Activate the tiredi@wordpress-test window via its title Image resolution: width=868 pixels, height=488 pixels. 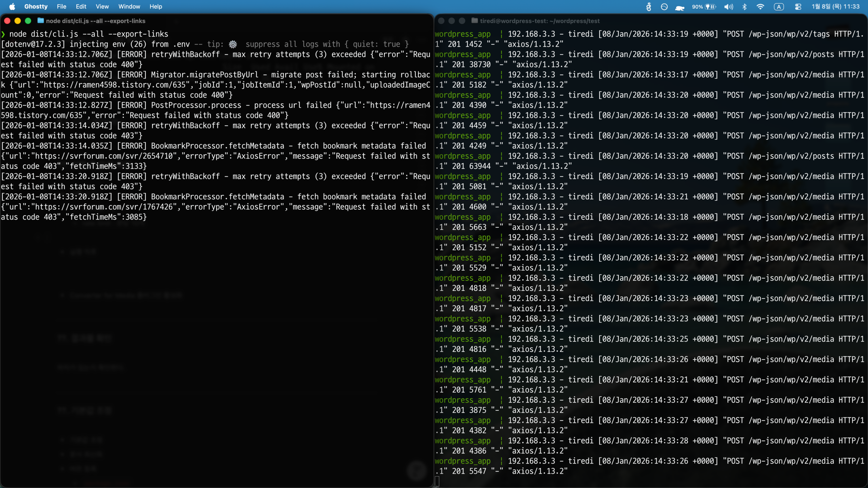point(540,21)
